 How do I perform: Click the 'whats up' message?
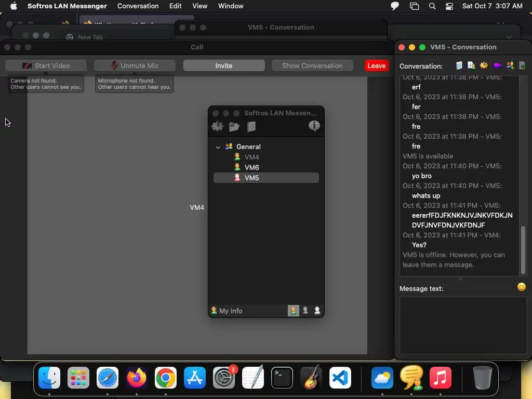[426, 195]
